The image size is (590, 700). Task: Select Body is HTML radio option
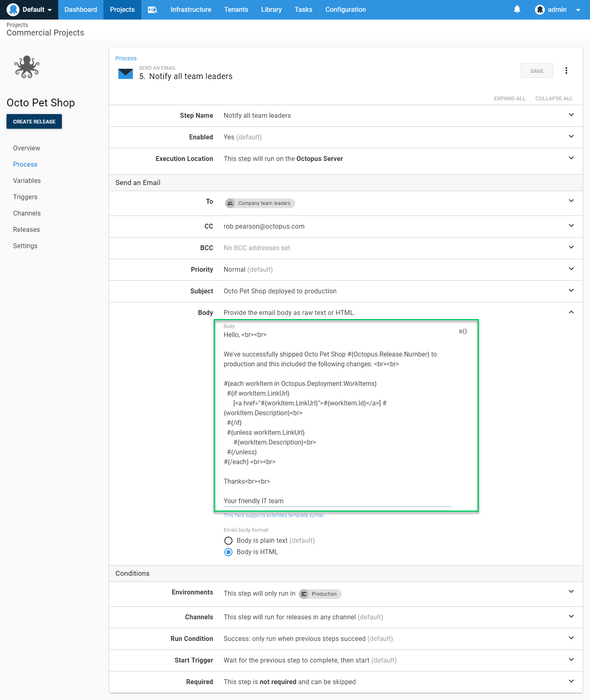pos(229,552)
